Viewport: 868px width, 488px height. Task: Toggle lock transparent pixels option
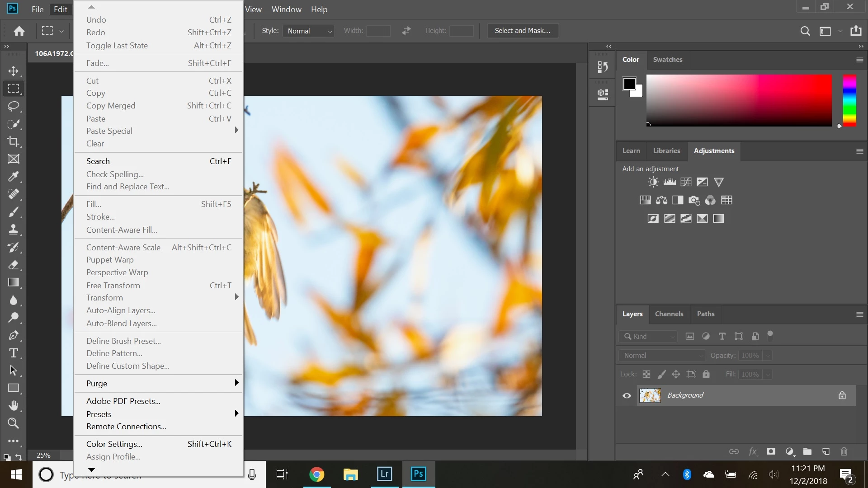(646, 374)
